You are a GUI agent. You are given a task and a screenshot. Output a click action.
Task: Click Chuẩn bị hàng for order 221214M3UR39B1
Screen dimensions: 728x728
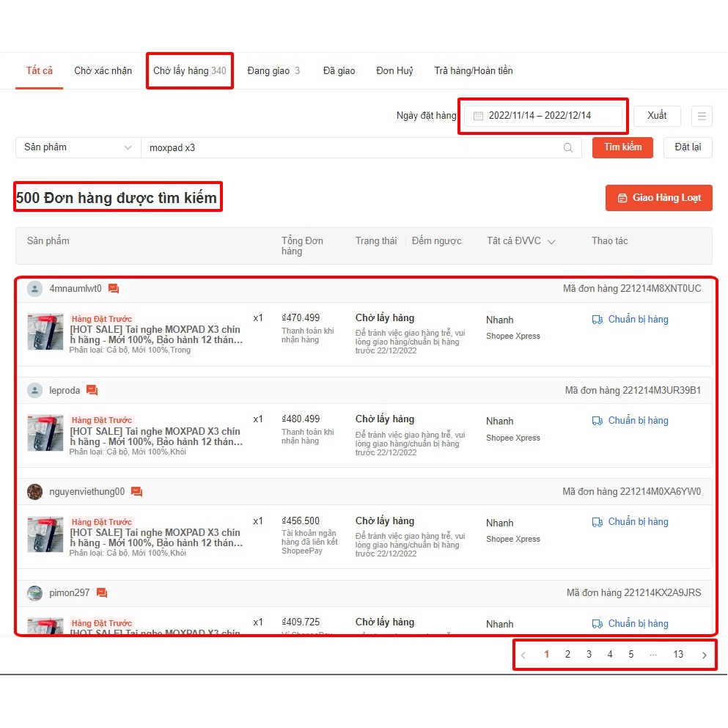point(630,421)
